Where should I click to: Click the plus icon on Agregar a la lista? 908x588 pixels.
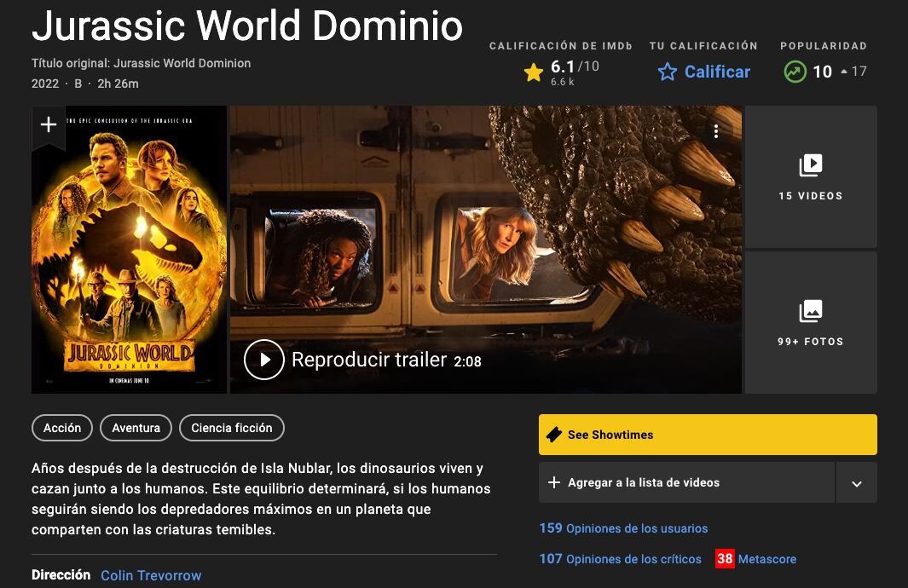(555, 482)
